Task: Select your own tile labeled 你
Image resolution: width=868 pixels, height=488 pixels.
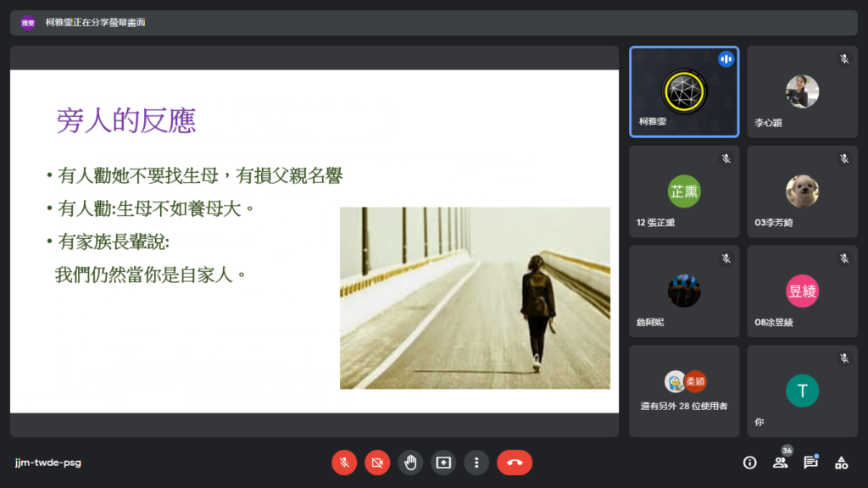Action: 802,391
